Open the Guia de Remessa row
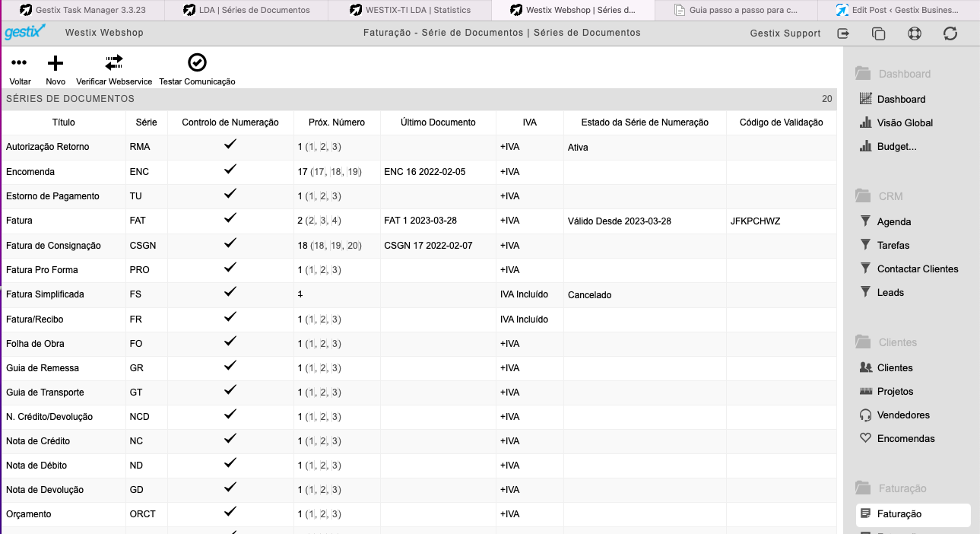 click(420, 368)
